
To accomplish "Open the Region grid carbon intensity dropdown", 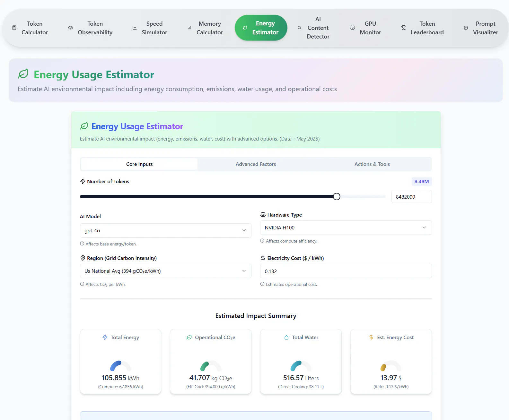I will [x=165, y=271].
